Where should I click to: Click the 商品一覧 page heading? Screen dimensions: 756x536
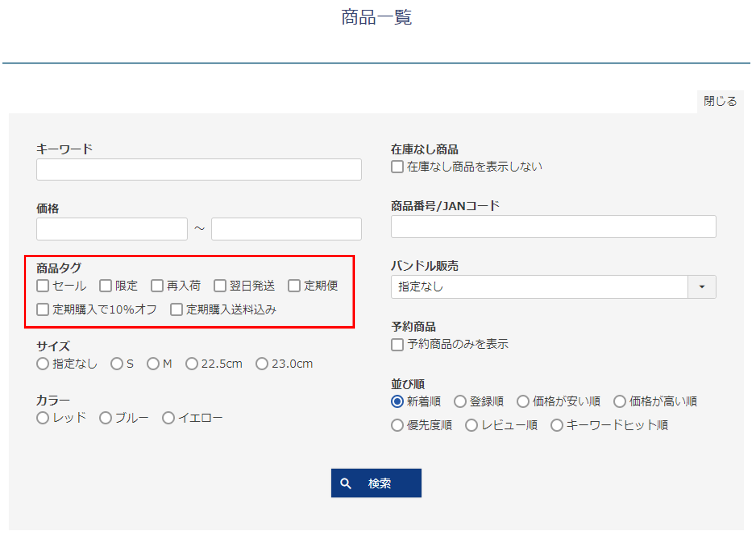[x=376, y=17]
